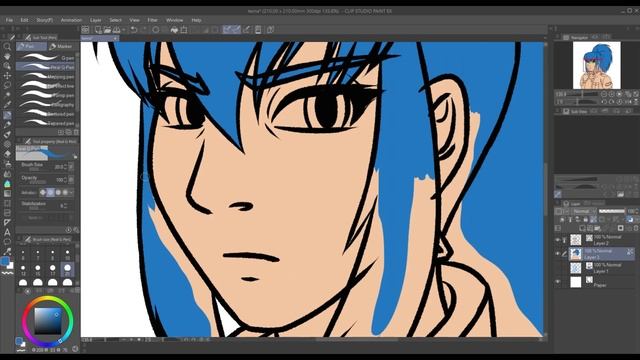640x360 pixels.
Task: Select the Lasso selection tool
Action: (x=7, y=86)
